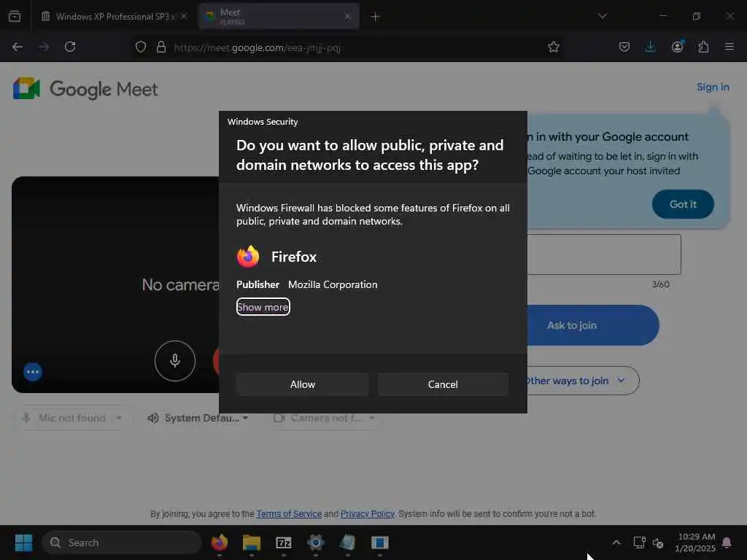The height and width of the screenshot is (560, 747).
Task: Open File Explorer from the taskbar
Action: tap(252, 542)
